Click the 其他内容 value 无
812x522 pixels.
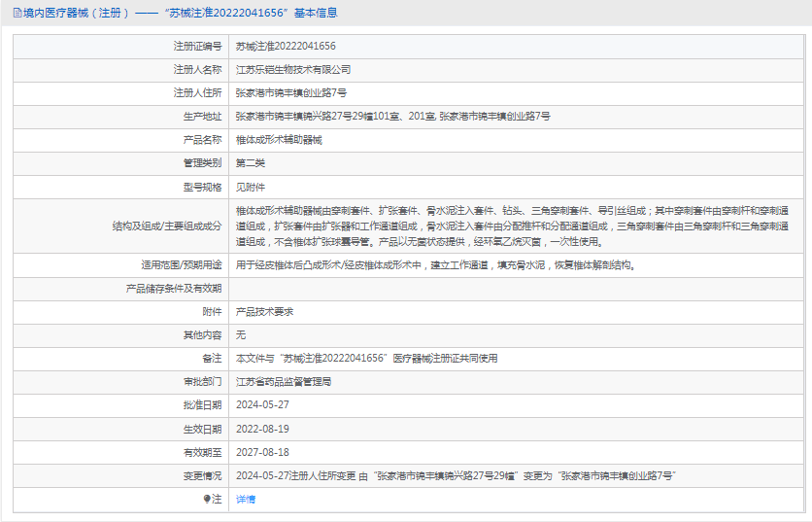pyautogui.click(x=241, y=334)
